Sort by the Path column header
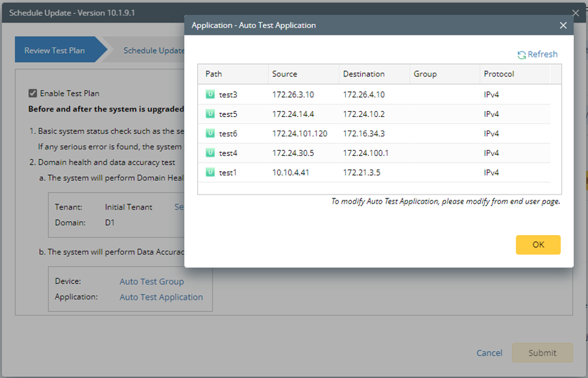Screen dimensions: 588x378 214,74
